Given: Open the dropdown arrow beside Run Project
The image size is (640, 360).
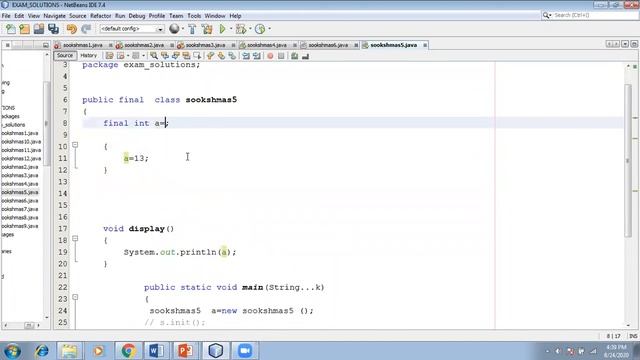Looking at the screenshot, I should tap(231, 29).
